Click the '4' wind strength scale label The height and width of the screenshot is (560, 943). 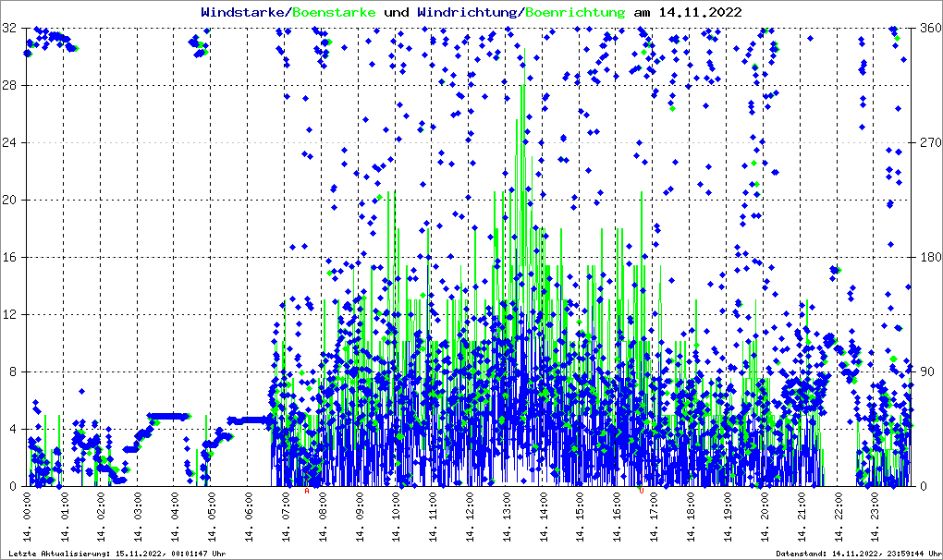point(13,429)
